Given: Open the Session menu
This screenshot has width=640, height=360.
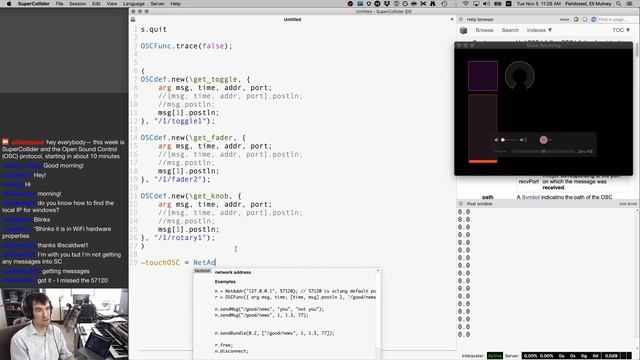Looking at the screenshot, I should 78,4.
